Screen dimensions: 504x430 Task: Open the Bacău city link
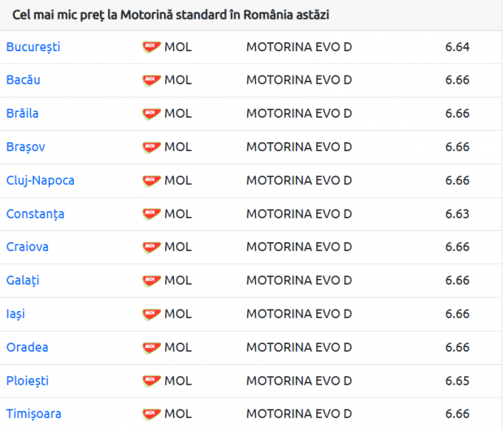click(x=23, y=80)
